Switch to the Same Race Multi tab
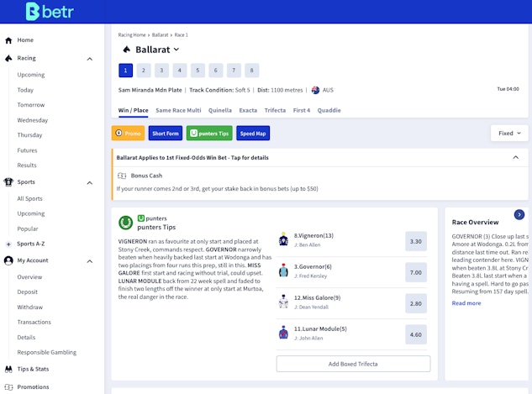The image size is (532, 394). tap(178, 110)
